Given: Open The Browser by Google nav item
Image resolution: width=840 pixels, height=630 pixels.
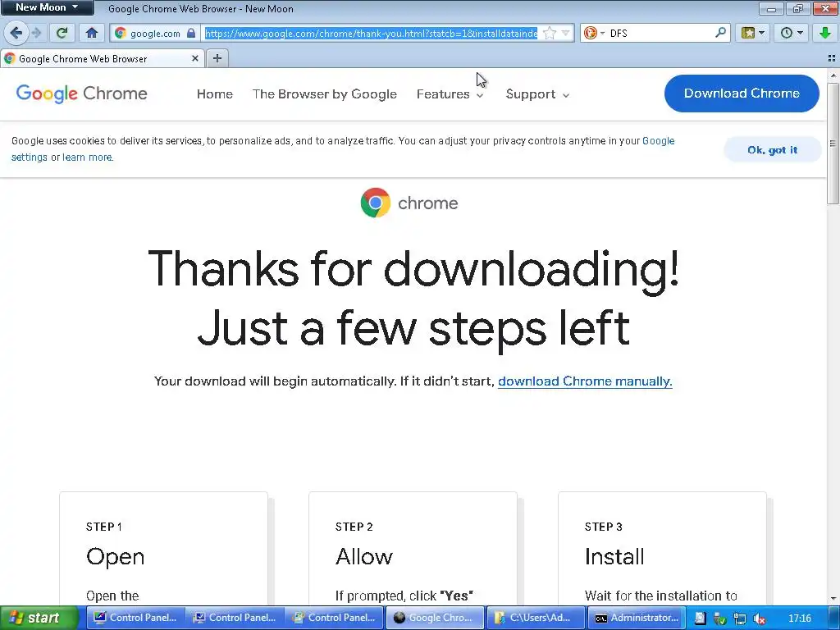Looking at the screenshot, I should pos(325,94).
